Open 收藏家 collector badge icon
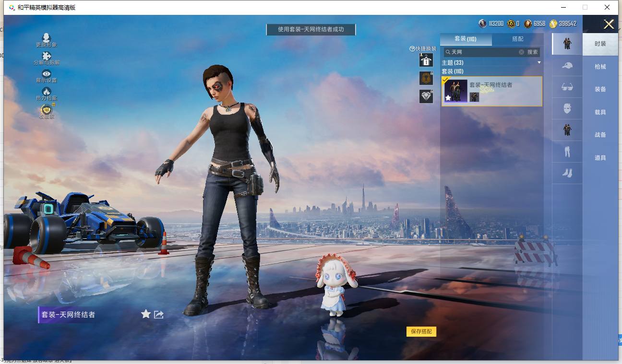Image resolution: width=622 pixels, height=364 pixels. click(x=47, y=109)
